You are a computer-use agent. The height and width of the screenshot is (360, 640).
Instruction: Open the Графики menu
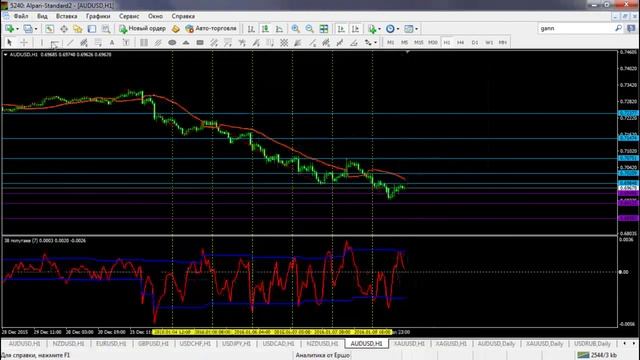98,16
